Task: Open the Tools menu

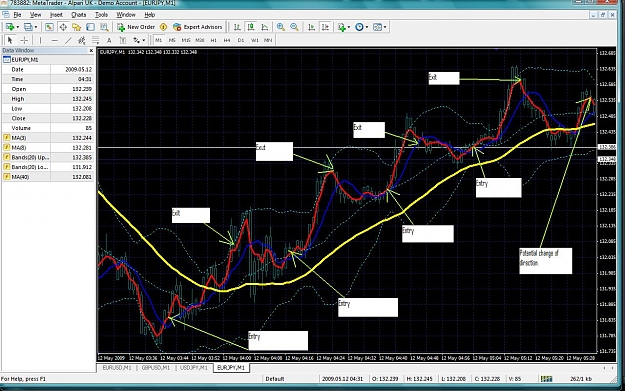Action: [101, 15]
